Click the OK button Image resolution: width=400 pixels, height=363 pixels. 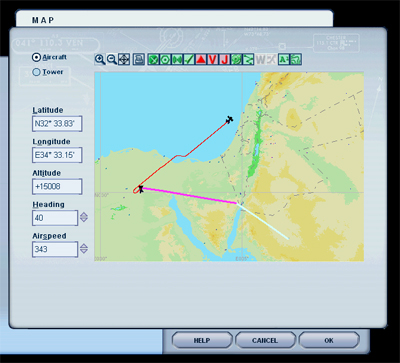pos(329,340)
